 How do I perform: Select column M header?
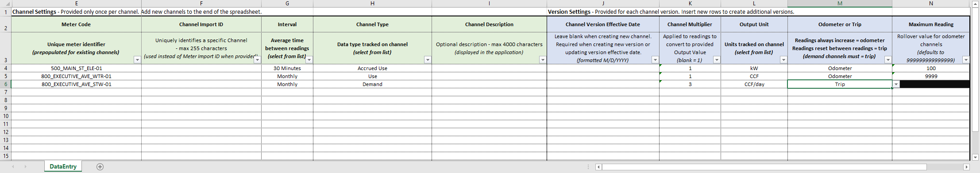(840, 4)
